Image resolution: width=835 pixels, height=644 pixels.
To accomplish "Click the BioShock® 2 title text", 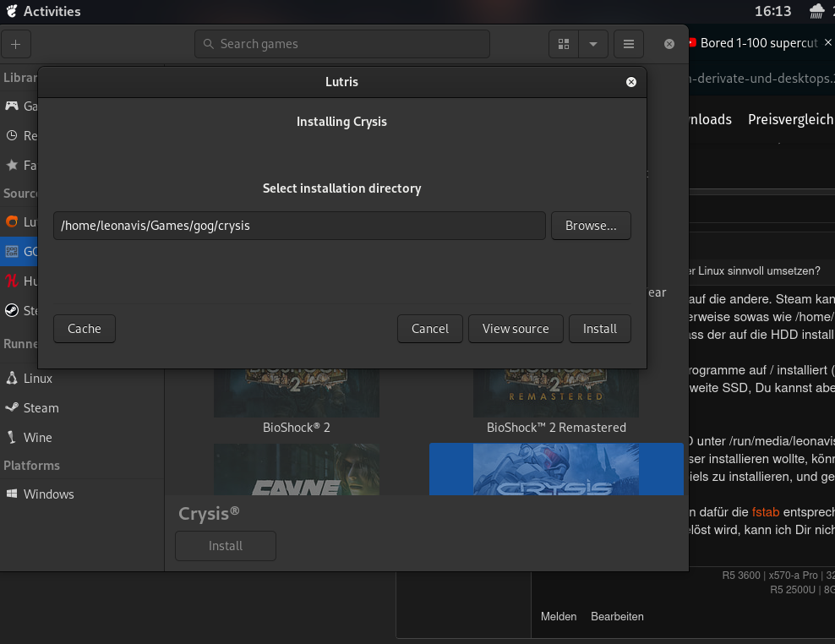I will [x=296, y=428].
